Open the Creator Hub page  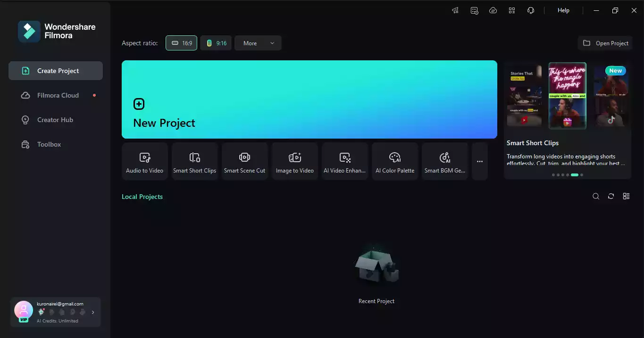pos(56,120)
